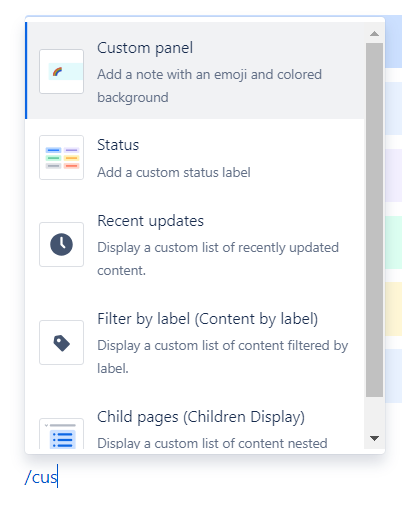Click the Filter by label tag icon

(x=61, y=342)
